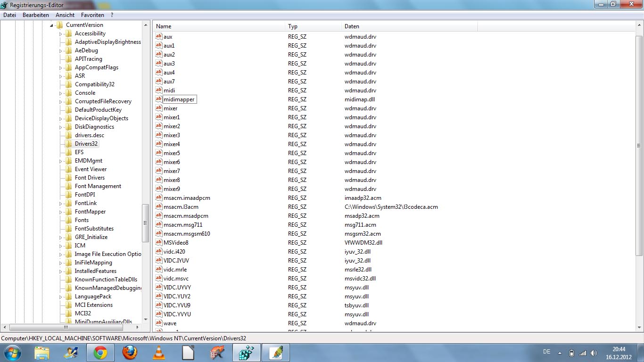The image size is (644, 362).
Task: Click the Compatibility32 folder icon
Action: pos(69,84)
